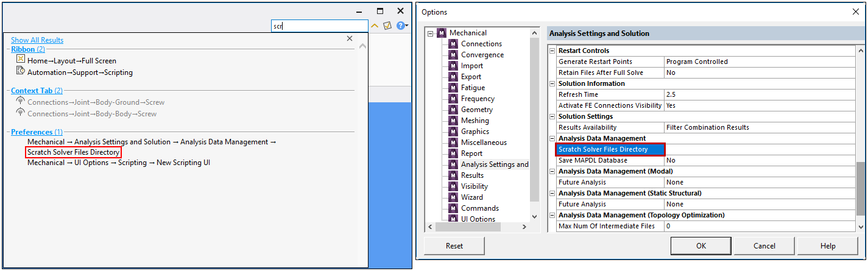Click the Convergence M icon in Options tree

coord(453,55)
